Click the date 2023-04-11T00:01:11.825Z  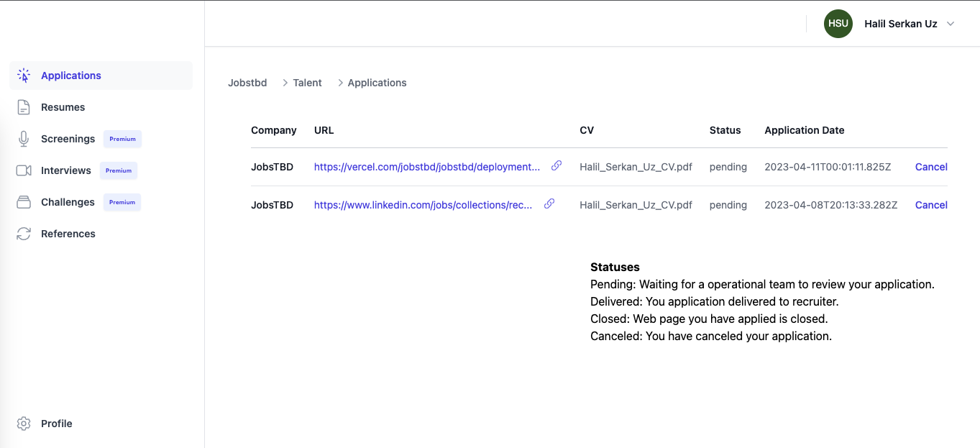828,167
